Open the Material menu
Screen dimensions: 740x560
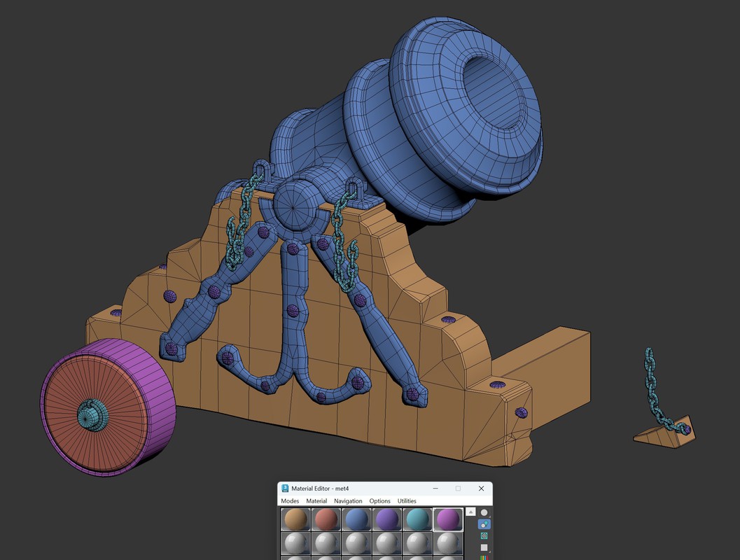click(316, 501)
